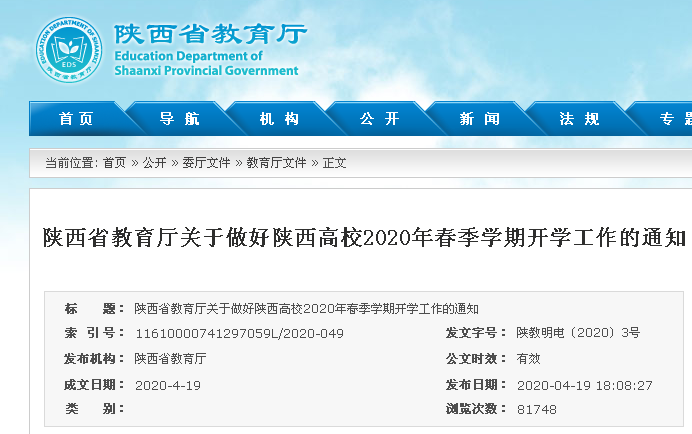Screen dimensions: 692x434
Task: Click the 公开 breadcrumb link
Action: (154, 163)
